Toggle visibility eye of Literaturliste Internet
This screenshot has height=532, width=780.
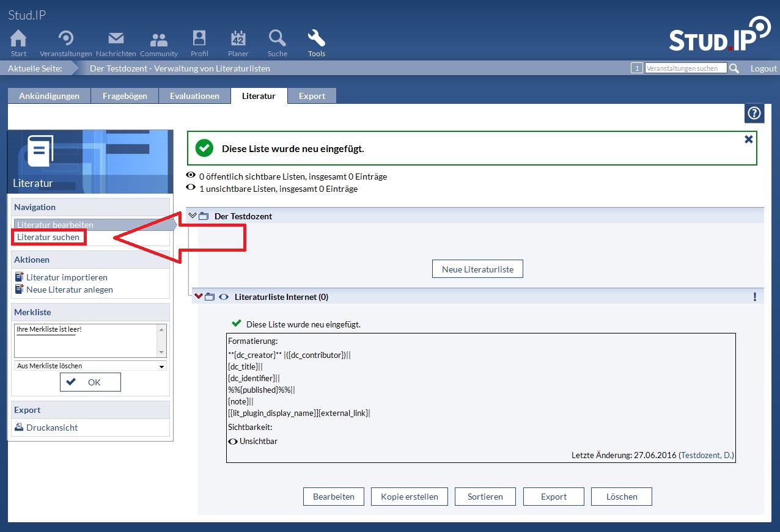coord(224,297)
